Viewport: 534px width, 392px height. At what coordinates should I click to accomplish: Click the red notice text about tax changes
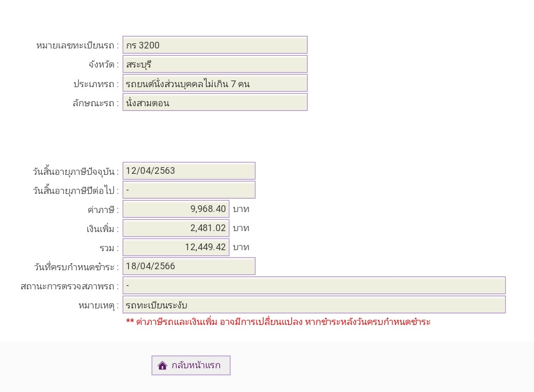click(x=278, y=321)
